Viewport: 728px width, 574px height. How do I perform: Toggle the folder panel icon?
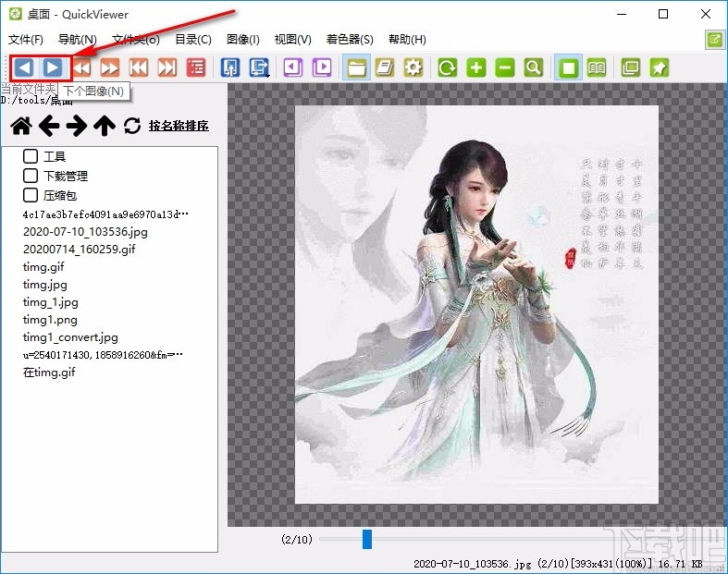pyautogui.click(x=356, y=67)
